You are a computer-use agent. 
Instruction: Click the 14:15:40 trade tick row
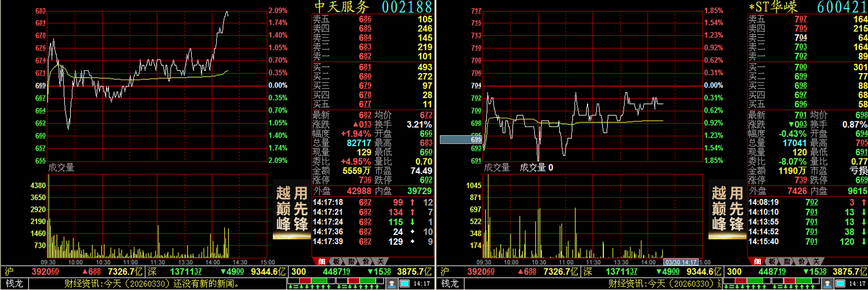click(x=808, y=241)
